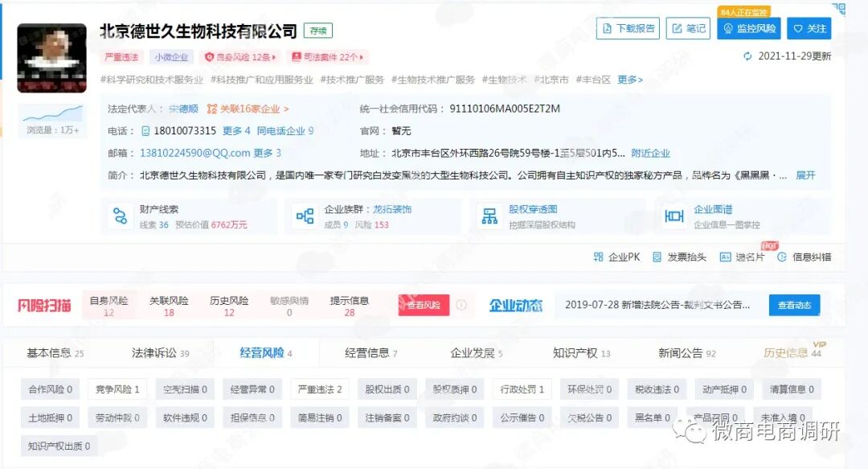Open the 笔记 notes tool
Image resolution: width=868 pixels, height=469 pixels.
[687, 27]
